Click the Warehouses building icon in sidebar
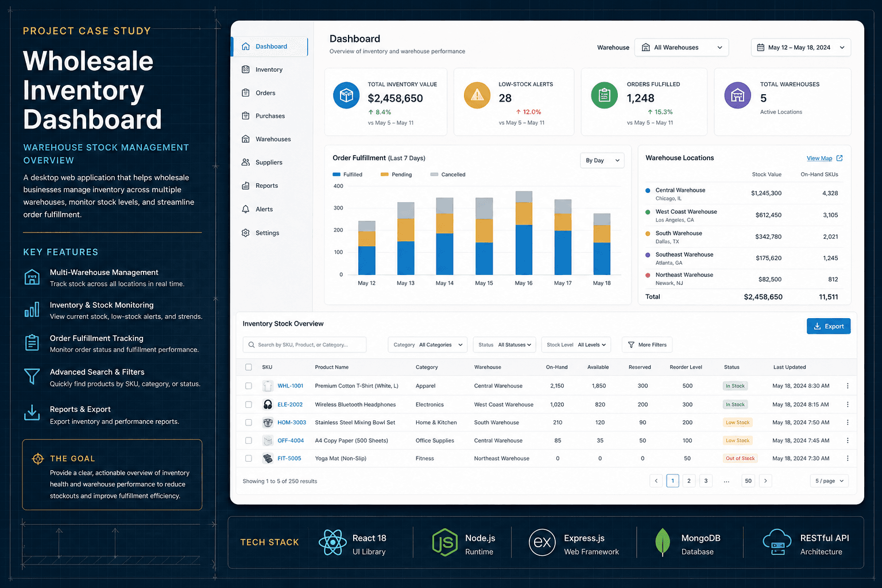882x588 pixels. pyautogui.click(x=246, y=139)
